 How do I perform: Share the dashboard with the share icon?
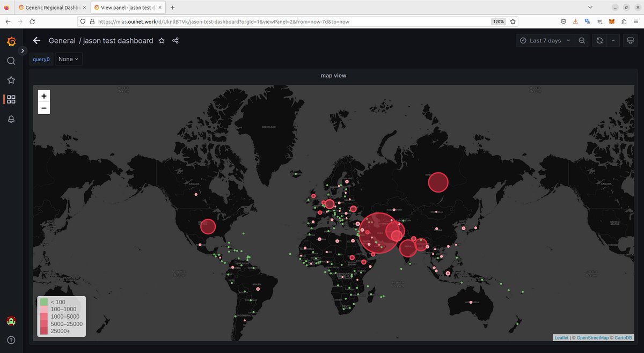click(x=175, y=41)
